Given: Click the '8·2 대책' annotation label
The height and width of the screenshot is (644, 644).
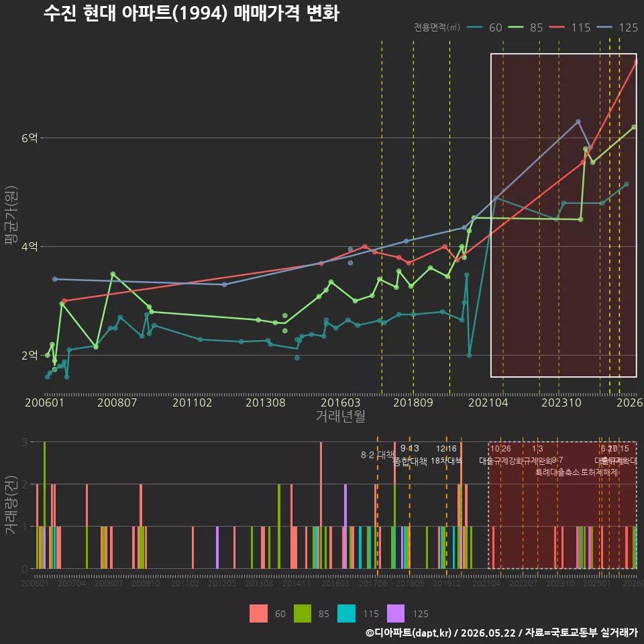Looking at the screenshot, I should (378, 455).
